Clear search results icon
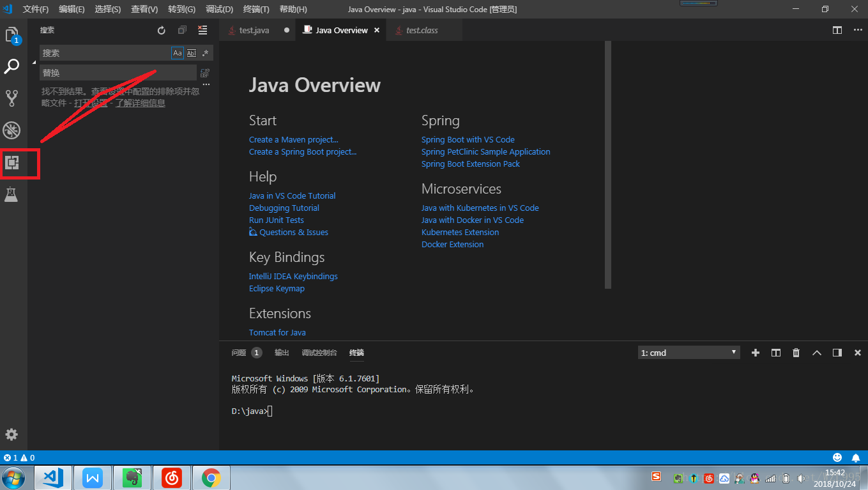 (x=202, y=30)
